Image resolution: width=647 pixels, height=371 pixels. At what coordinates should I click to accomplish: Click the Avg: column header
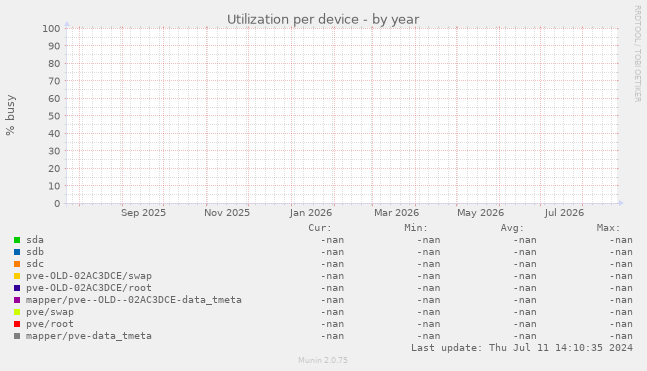(512, 228)
